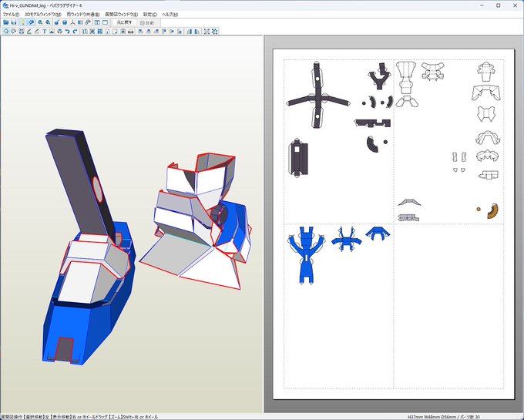Open the 設定 menu
Image resolution: width=524 pixels, height=420 pixels.
pyautogui.click(x=149, y=15)
